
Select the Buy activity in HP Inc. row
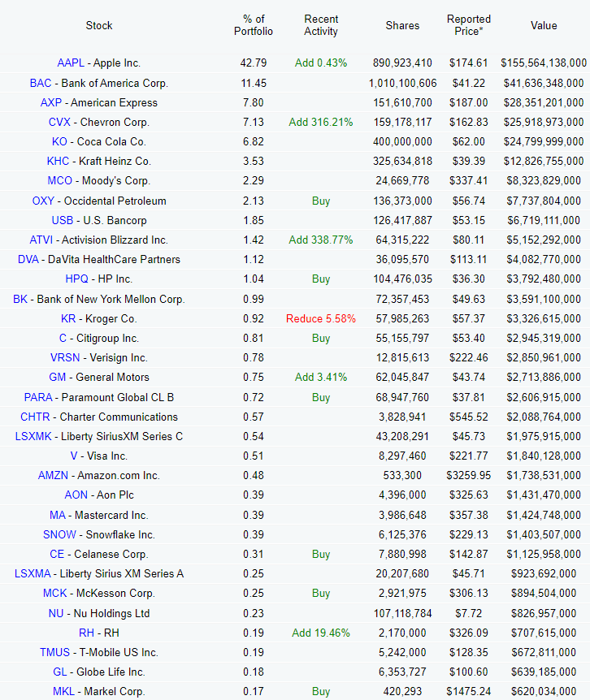tap(321, 279)
